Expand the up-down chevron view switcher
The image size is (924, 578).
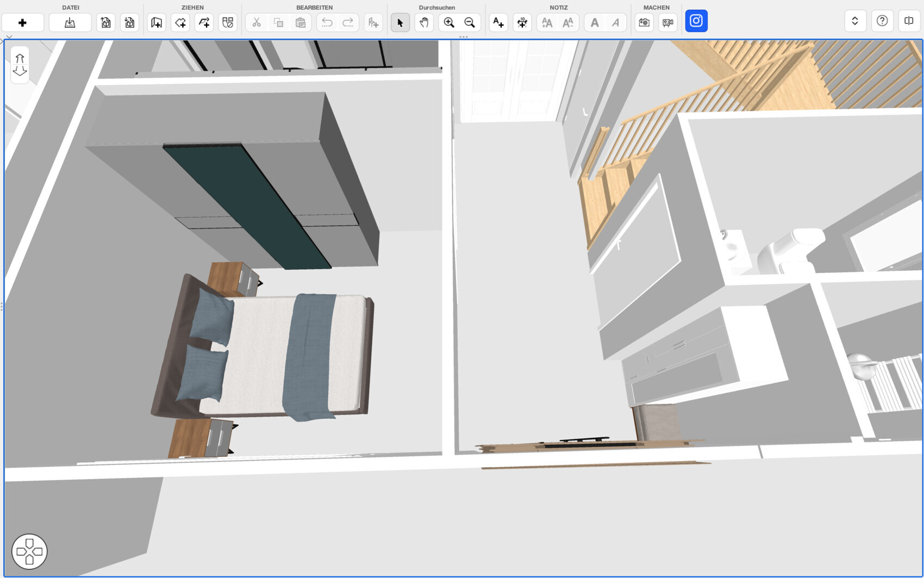click(x=855, y=21)
